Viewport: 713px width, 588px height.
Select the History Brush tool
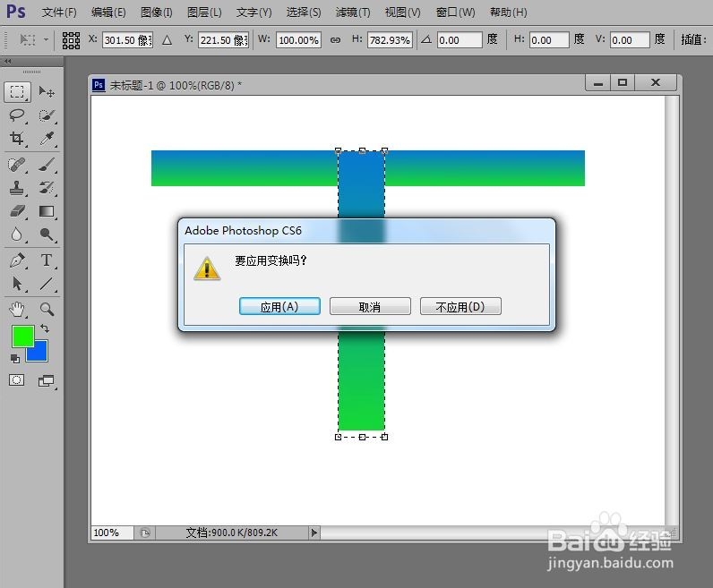47,188
